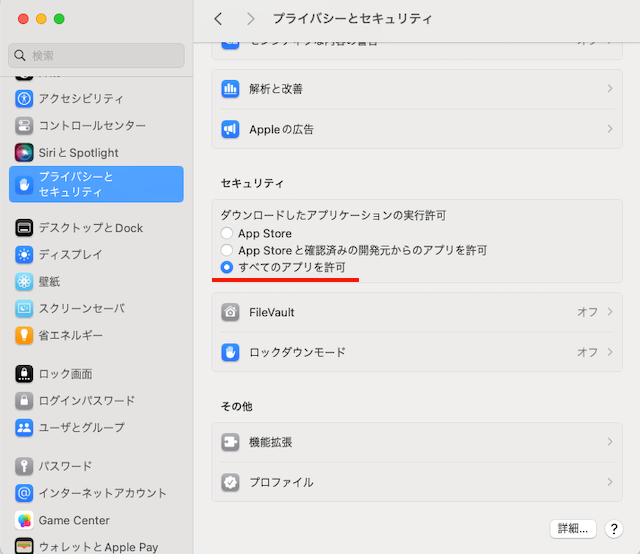
Task: Click the 詳細... button
Action: (x=573, y=529)
